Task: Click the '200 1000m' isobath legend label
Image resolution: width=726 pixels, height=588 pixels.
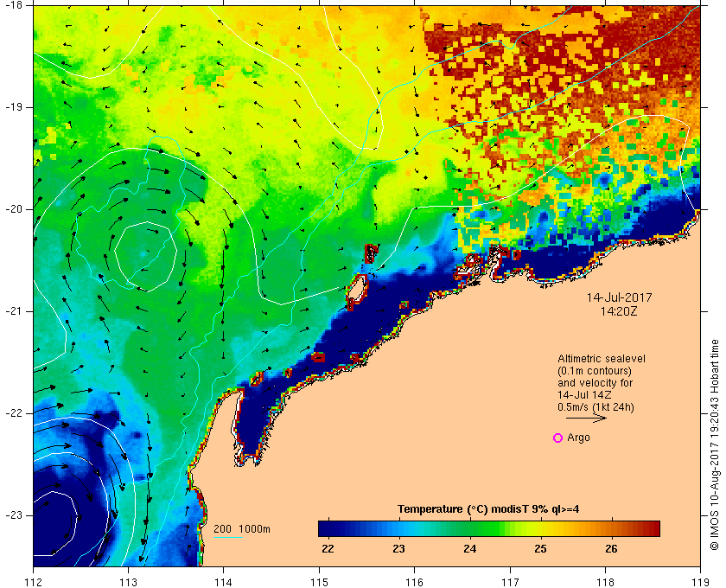Action: pos(242,529)
